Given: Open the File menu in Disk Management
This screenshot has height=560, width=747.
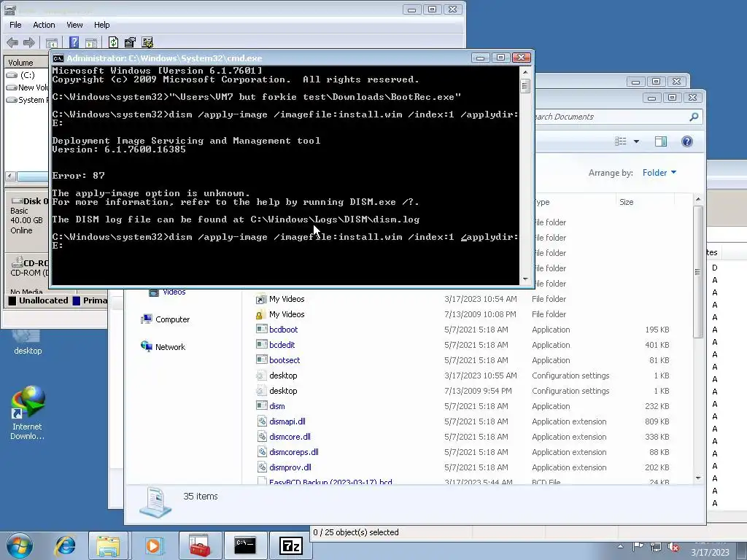Looking at the screenshot, I should tap(15, 25).
